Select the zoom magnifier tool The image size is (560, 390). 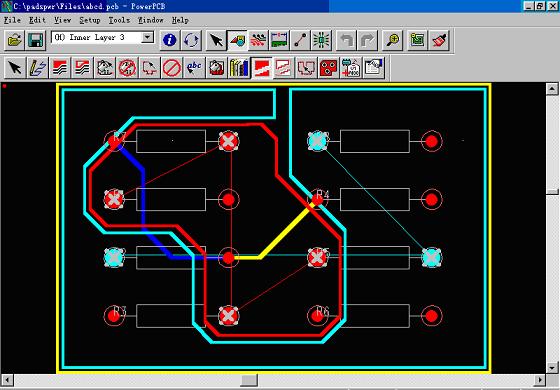coord(392,40)
